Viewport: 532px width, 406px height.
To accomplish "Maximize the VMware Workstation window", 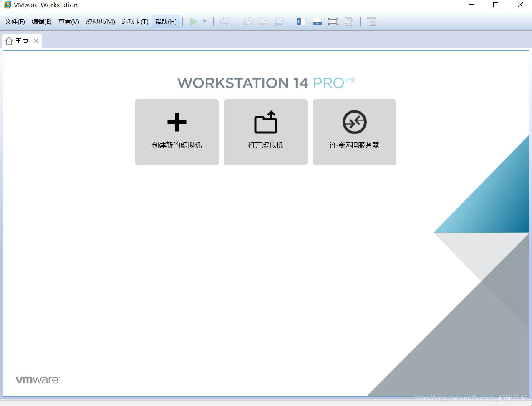I will pos(496,5).
